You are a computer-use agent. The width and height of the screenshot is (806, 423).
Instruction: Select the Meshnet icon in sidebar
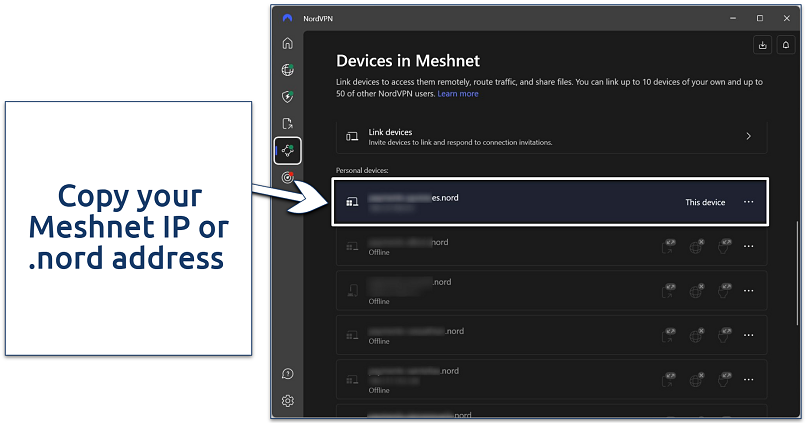pyautogui.click(x=287, y=151)
